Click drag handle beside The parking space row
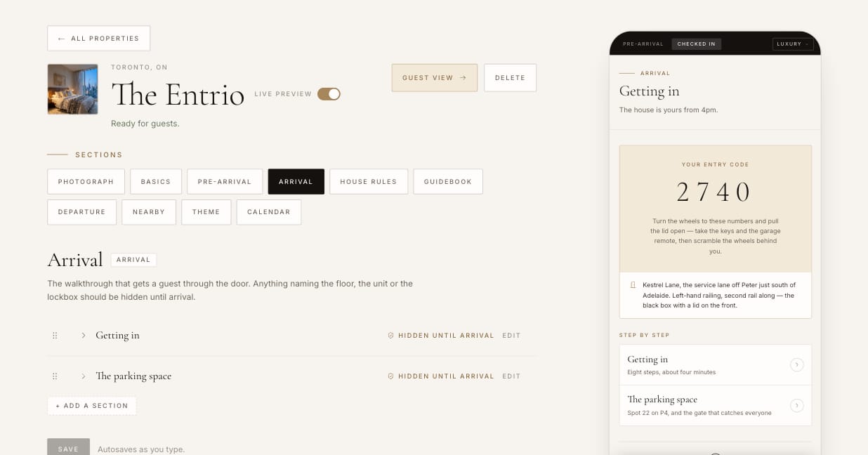868x455 pixels. 55,376
